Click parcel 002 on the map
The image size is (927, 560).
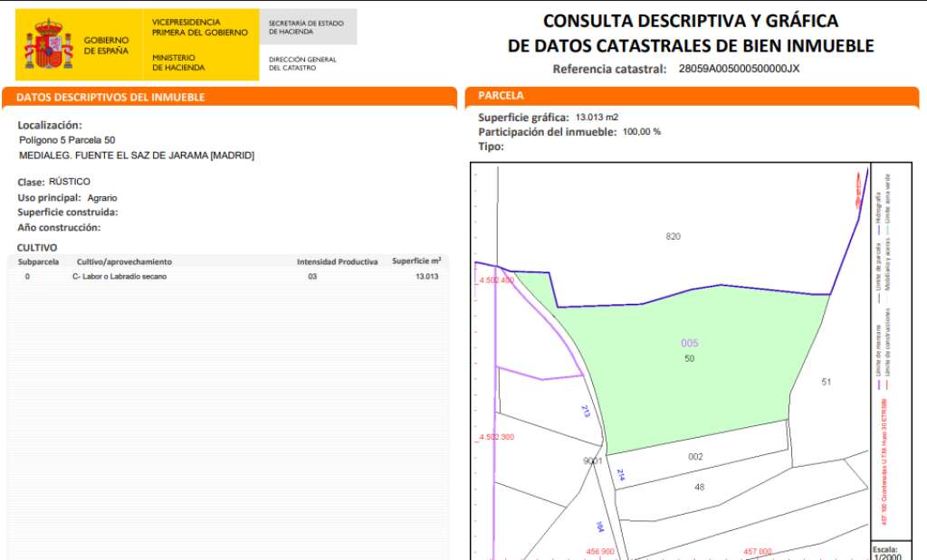tap(695, 457)
